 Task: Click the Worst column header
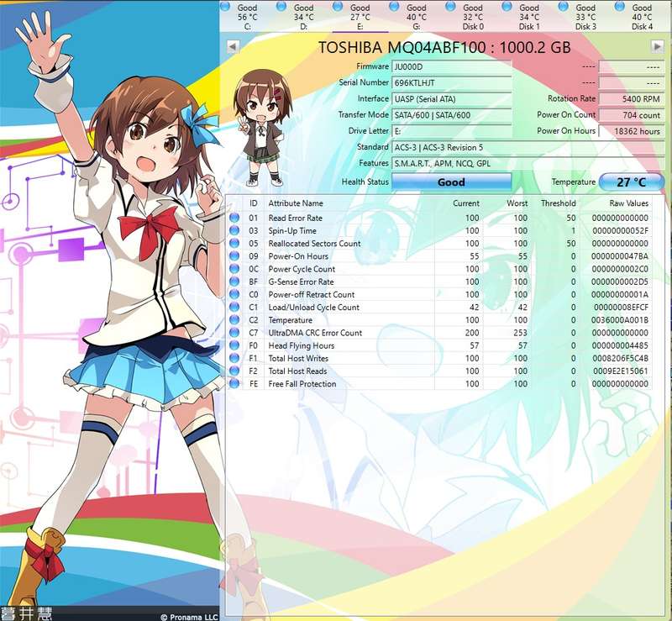[x=517, y=203]
